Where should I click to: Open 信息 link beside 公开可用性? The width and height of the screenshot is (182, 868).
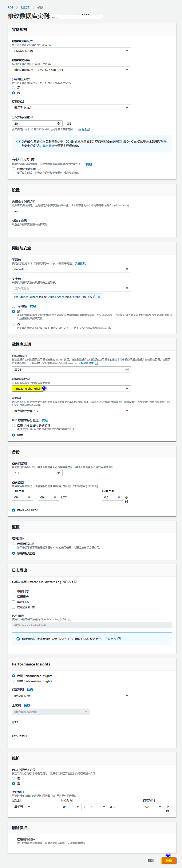click(x=33, y=306)
